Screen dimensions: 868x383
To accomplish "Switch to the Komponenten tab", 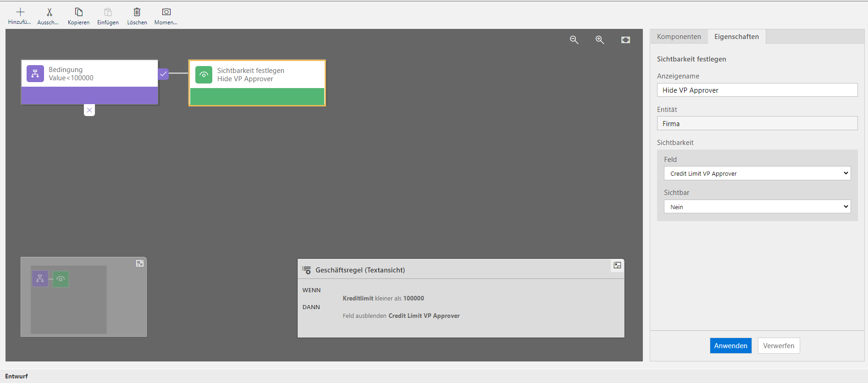I will coord(679,37).
